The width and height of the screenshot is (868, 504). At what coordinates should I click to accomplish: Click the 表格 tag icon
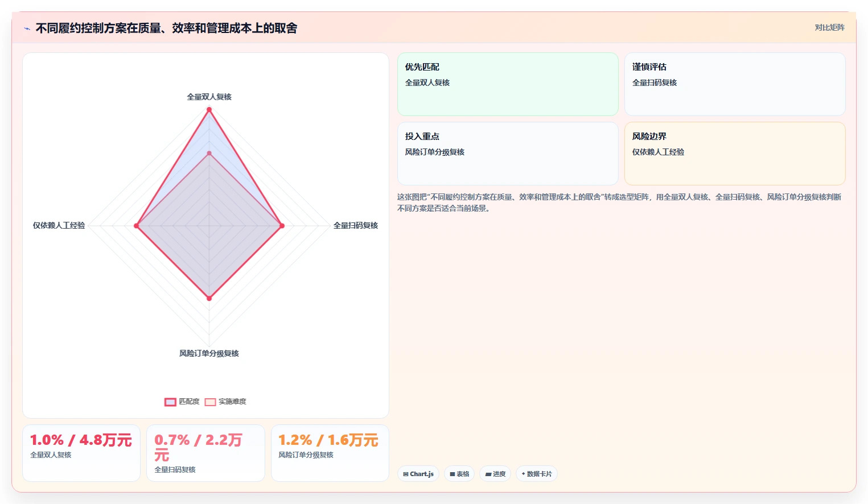click(452, 474)
